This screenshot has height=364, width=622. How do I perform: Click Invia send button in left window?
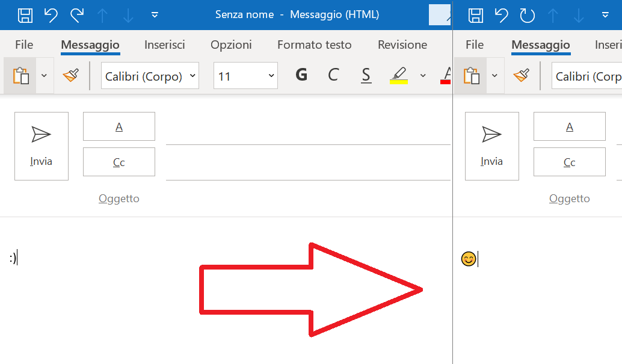[42, 146]
